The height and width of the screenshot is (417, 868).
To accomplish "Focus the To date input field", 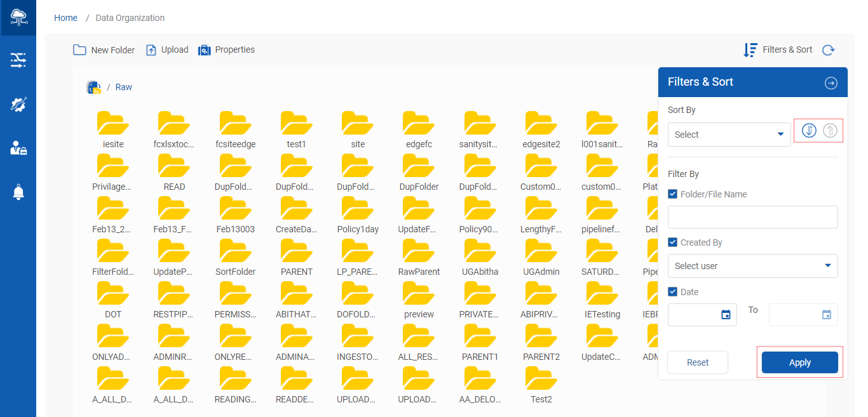I will pyautogui.click(x=803, y=315).
